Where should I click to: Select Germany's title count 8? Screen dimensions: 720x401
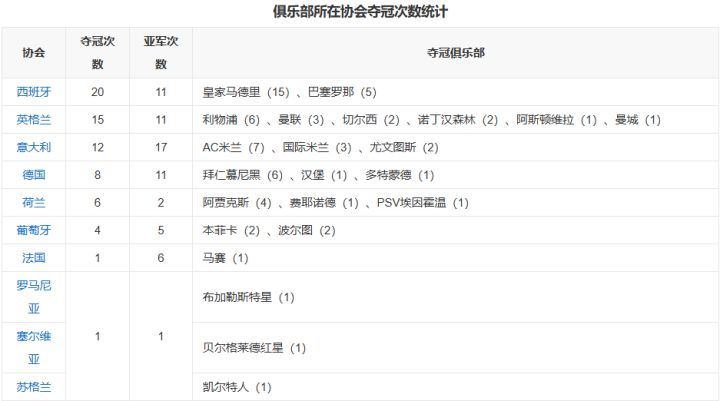tap(97, 175)
